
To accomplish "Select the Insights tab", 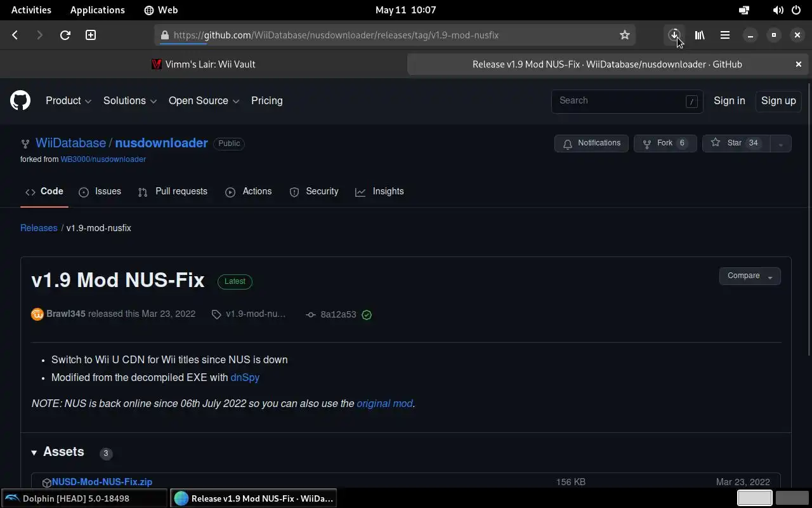I will click(379, 191).
